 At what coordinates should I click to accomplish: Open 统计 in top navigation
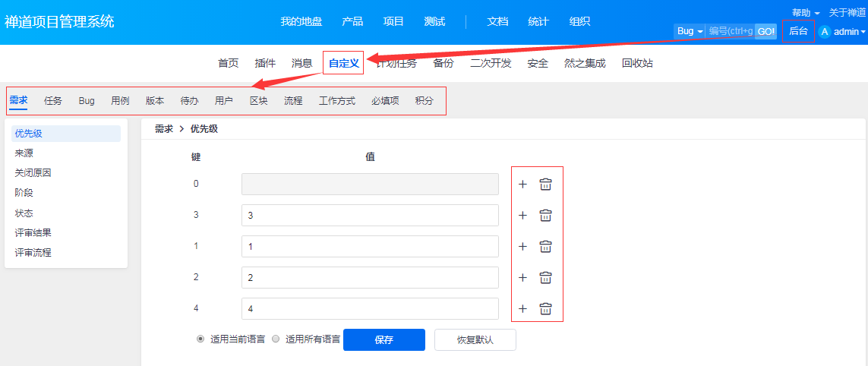(x=538, y=21)
